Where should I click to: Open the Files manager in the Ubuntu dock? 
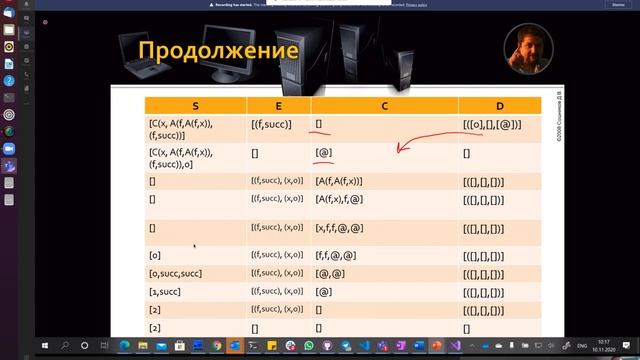coord(9,30)
